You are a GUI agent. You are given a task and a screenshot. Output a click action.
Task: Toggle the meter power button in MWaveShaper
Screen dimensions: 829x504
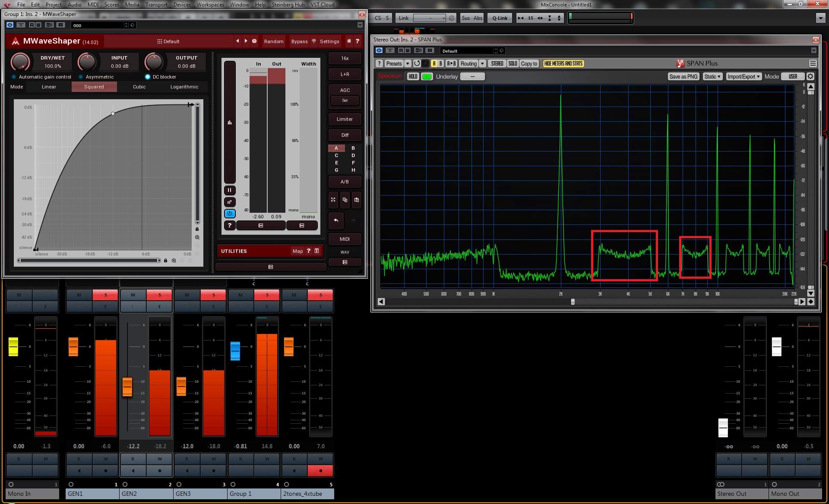click(229, 213)
